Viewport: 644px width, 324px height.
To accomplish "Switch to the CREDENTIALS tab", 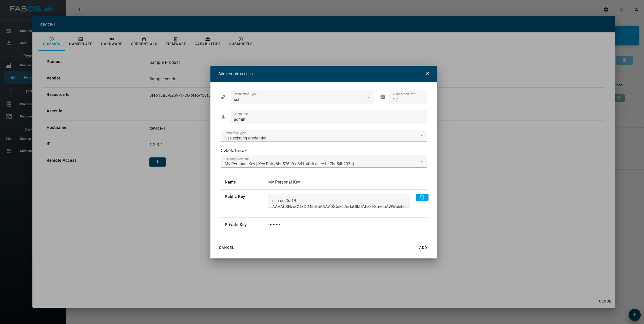I will tap(144, 41).
